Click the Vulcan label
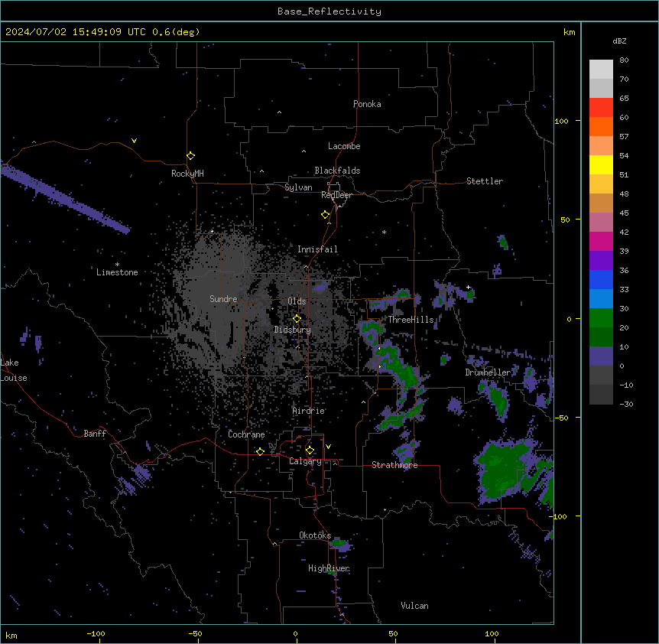Viewport: 659px width, 644px height. (415, 606)
